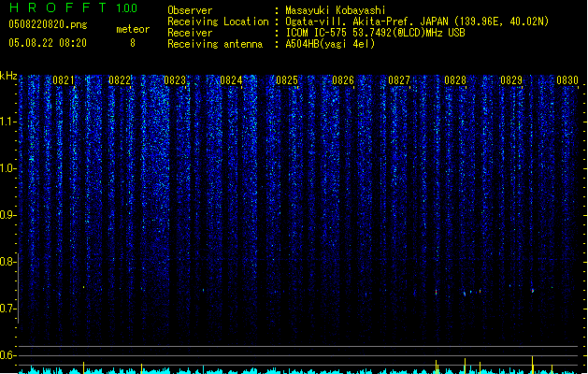Click the date stamp 05.08.22 08:20
The width and height of the screenshot is (588, 374).
click(48, 43)
